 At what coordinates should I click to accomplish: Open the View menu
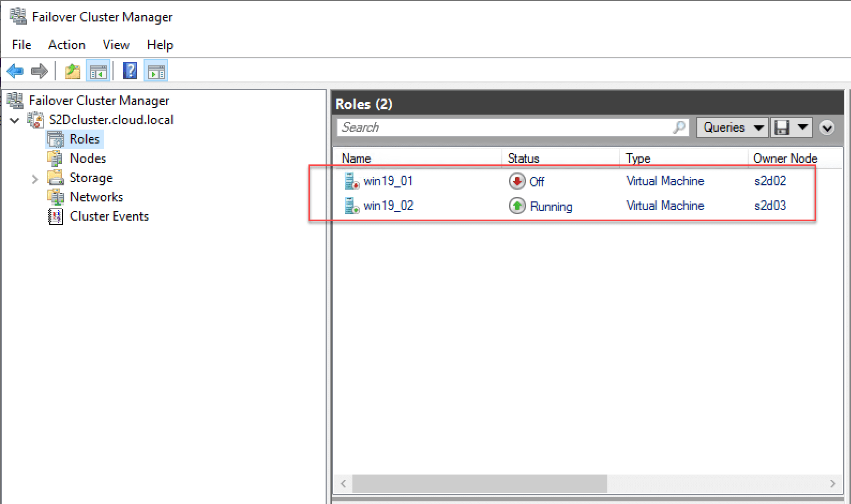pos(116,45)
